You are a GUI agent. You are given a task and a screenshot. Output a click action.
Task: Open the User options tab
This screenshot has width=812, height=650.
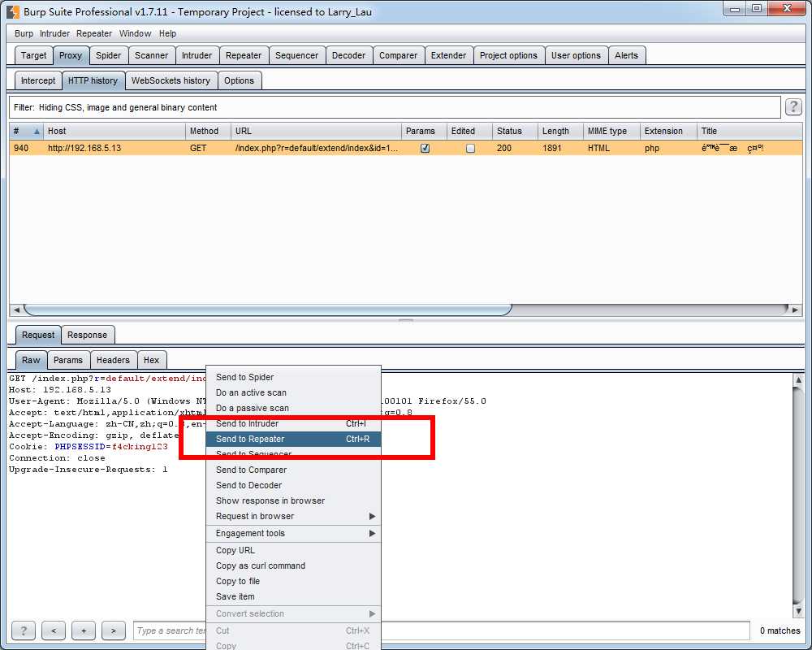576,55
